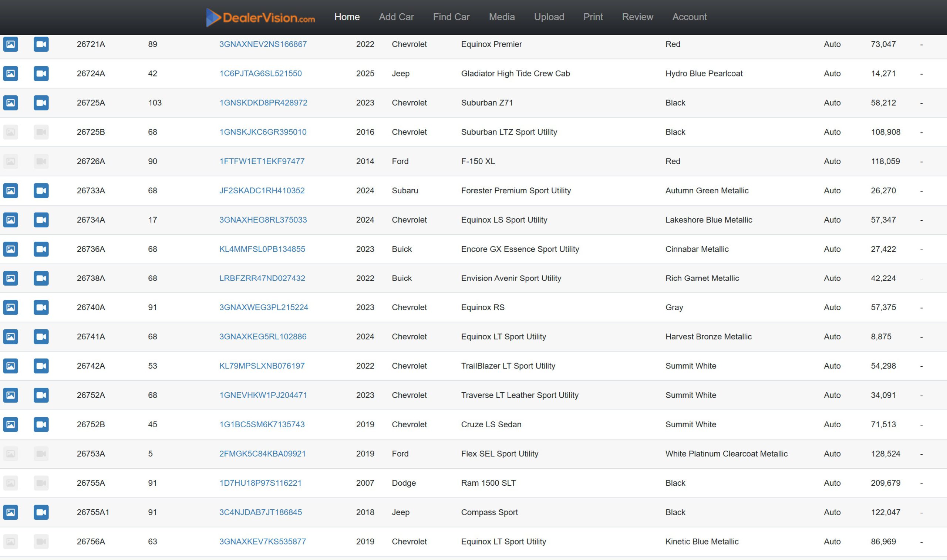Open photos for stock 26725A Suburban Z71
This screenshot has width=947, height=560.
[x=11, y=103]
